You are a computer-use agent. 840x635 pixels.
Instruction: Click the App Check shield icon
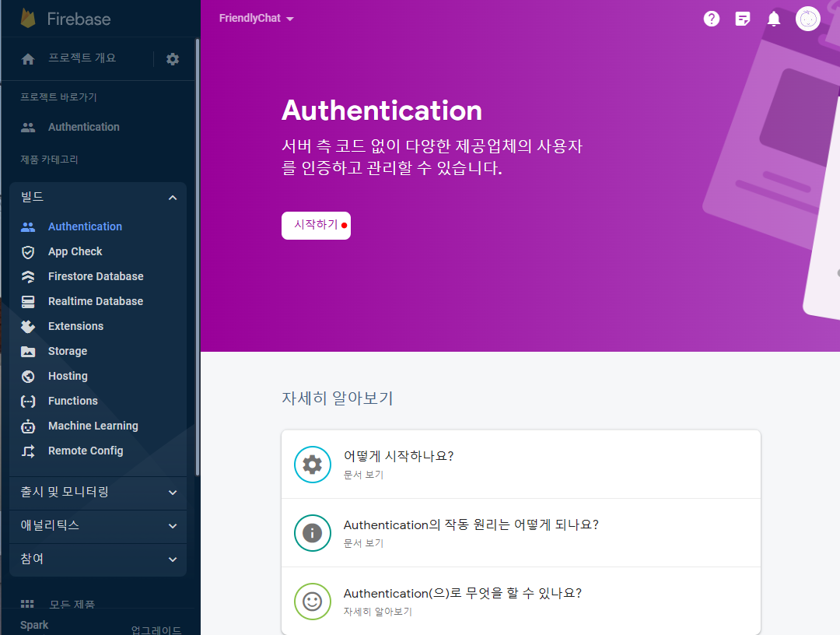click(x=28, y=252)
